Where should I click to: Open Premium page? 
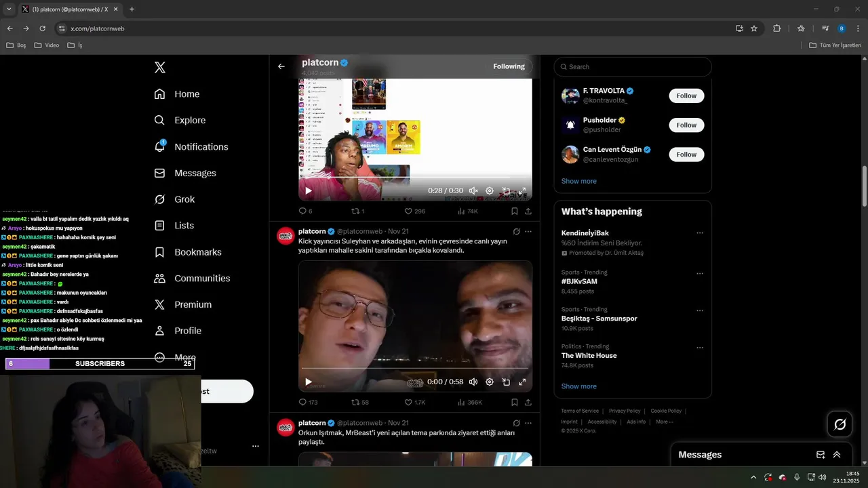point(182,304)
